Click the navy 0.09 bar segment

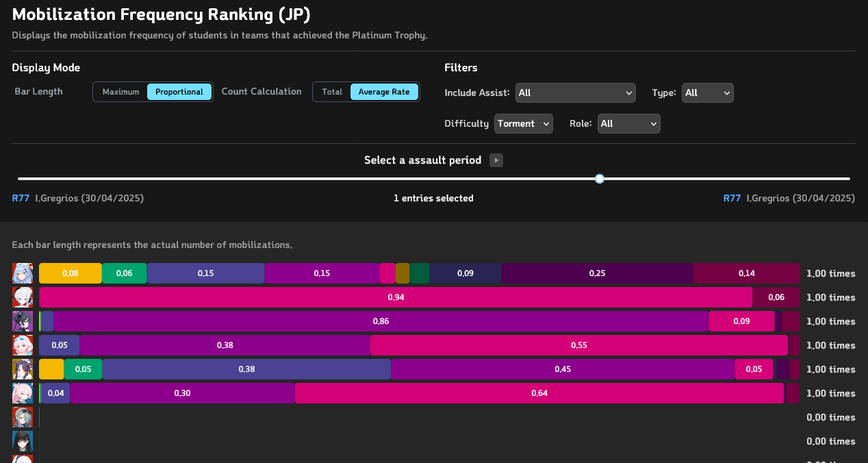tap(465, 273)
